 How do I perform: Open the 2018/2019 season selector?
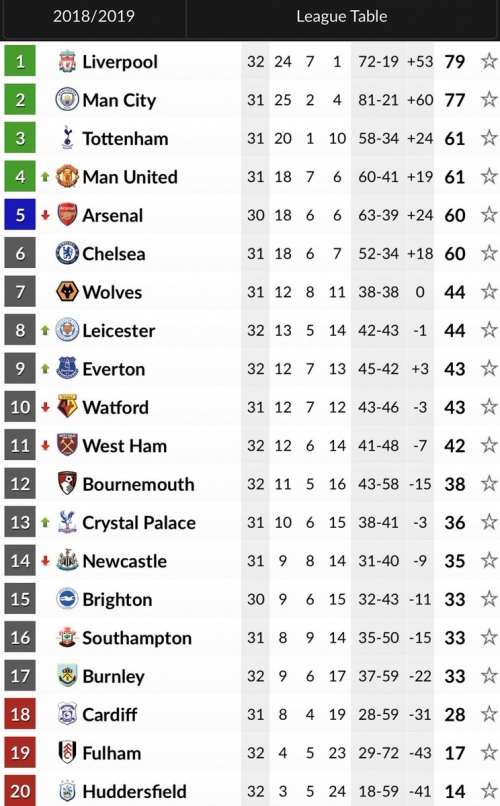94,16
